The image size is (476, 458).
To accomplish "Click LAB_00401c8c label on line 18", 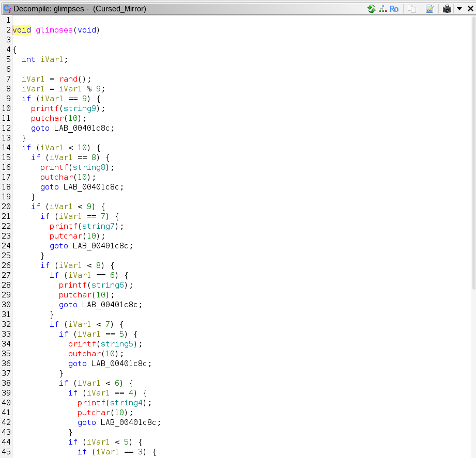I will click(91, 187).
